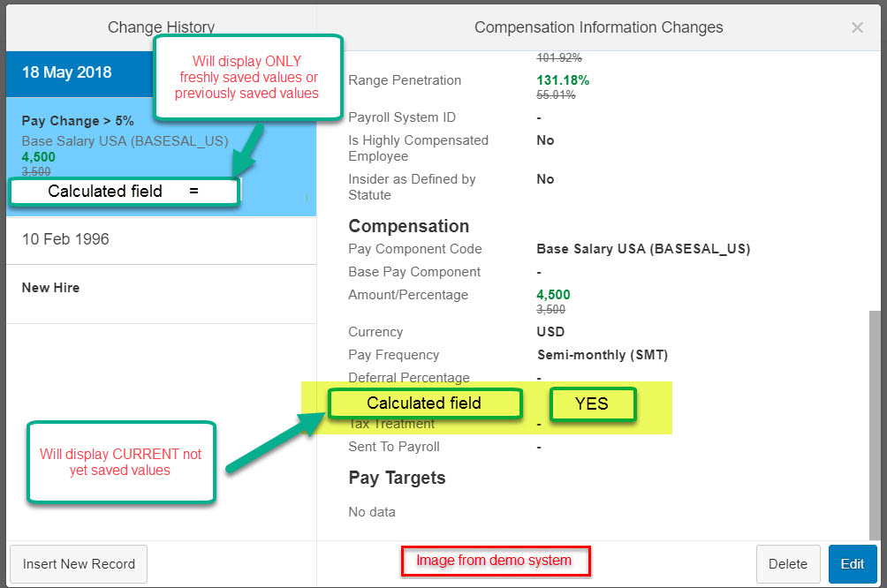Click the Currency label
Screen dimensions: 887x588
point(375,332)
